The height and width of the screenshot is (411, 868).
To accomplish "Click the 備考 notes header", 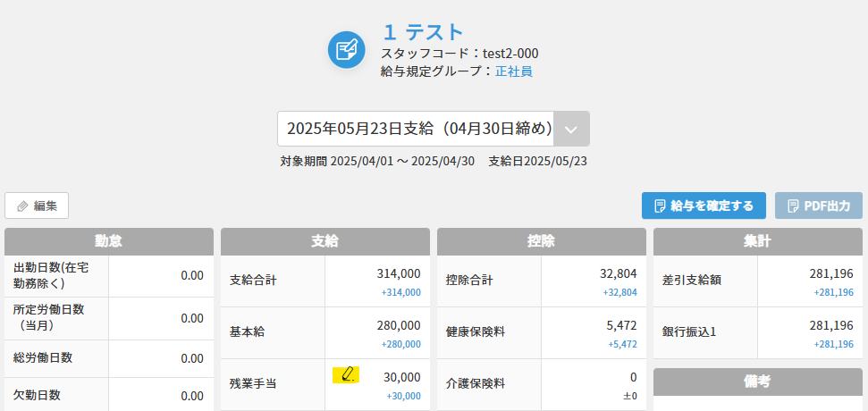I will coord(757,382).
